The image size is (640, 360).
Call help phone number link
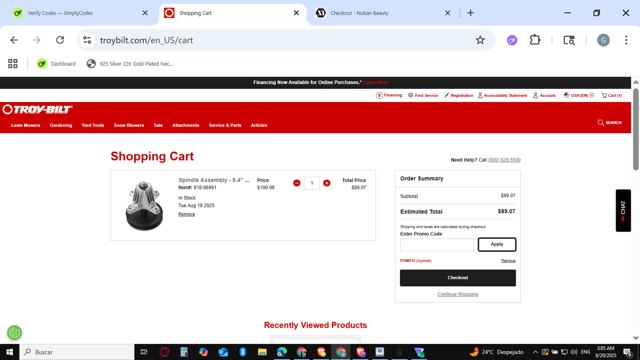(x=504, y=160)
